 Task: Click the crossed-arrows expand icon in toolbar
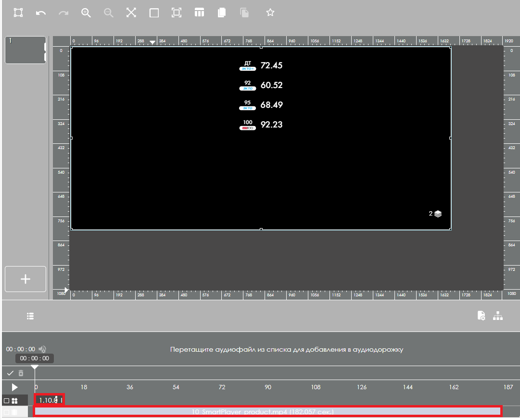pos(131,13)
